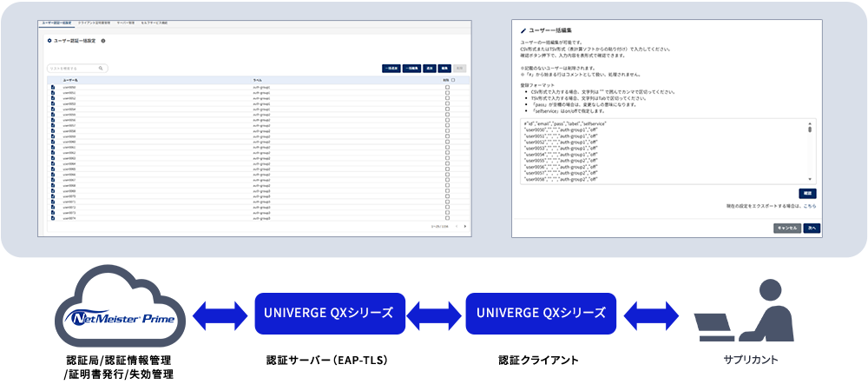Click the document icon for user0060
Screen dimensions: 868x391
point(53,142)
